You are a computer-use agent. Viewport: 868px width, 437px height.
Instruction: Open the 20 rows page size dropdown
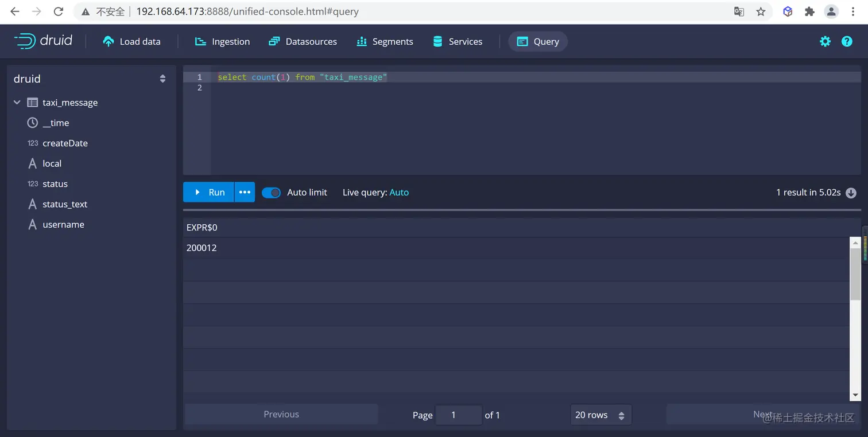pyautogui.click(x=600, y=415)
